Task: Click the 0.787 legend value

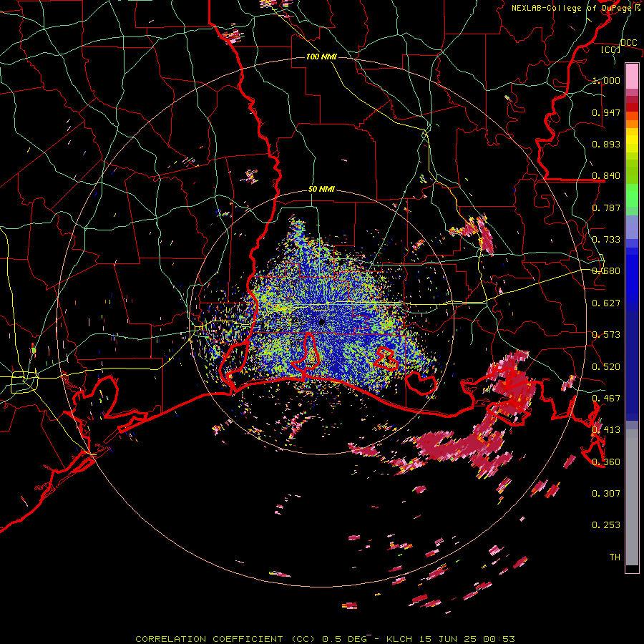Action: pos(606,208)
